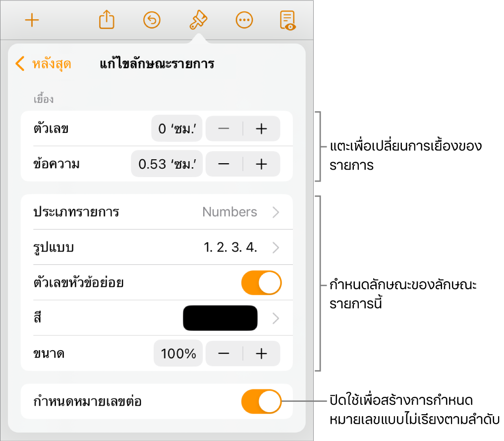
Task: Click the black color swatch next to สี
Action: point(220,318)
